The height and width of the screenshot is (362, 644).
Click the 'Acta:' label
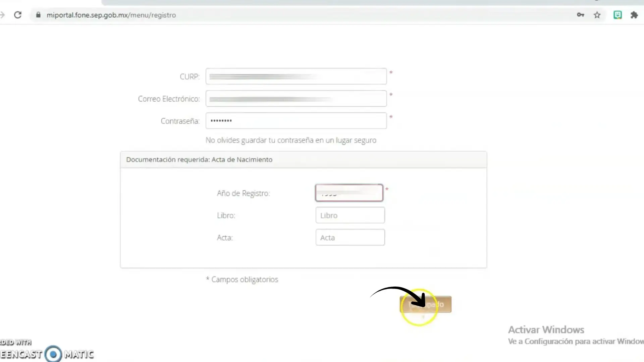pos(225,238)
